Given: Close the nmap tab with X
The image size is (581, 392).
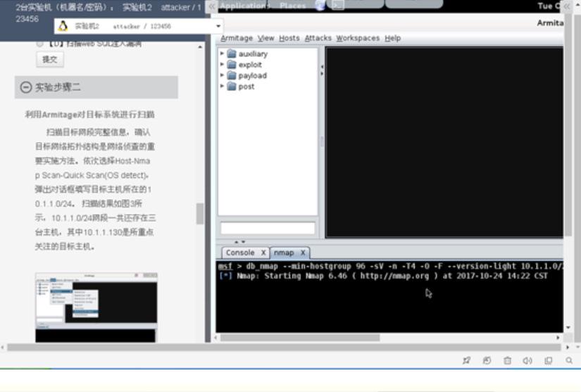Looking at the screenshot, I should coord(303,253).
